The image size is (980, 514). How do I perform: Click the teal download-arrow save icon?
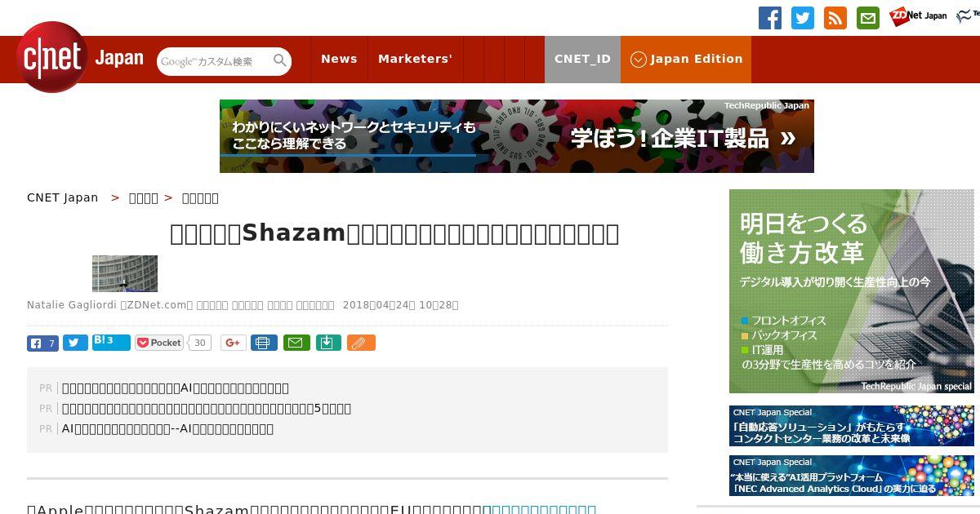tap(327, 343)
